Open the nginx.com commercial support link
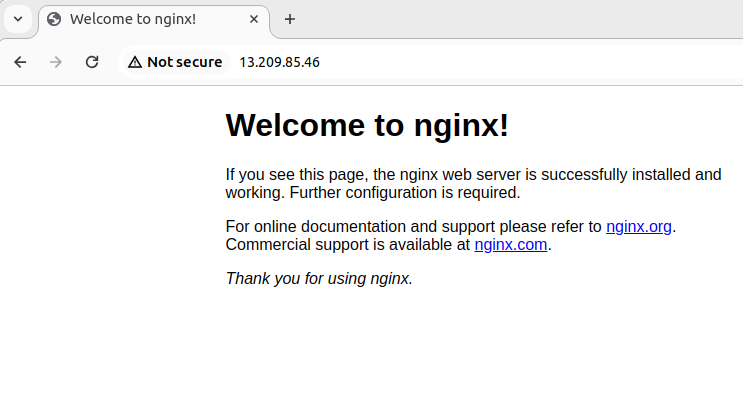The width and height of the screenshot is (743, 417). pyautogui.click(x=511, y=245)
